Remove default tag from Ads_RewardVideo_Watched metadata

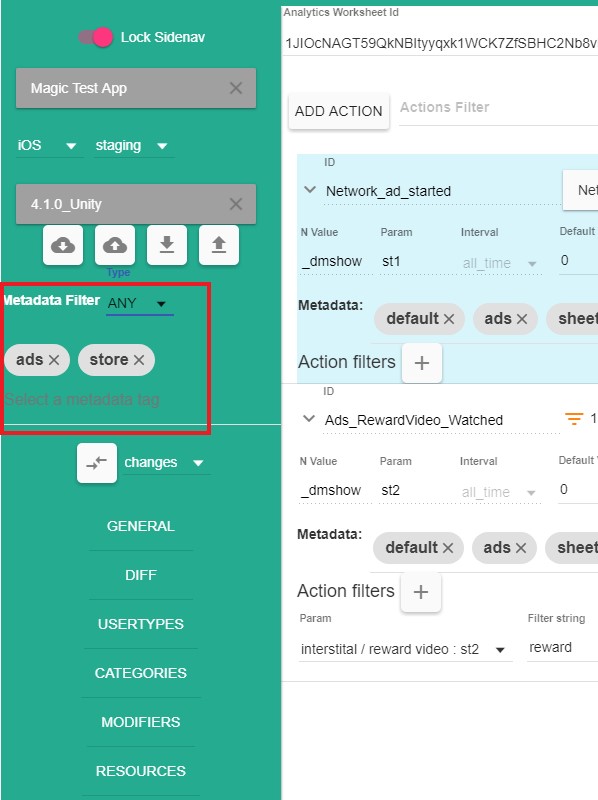(447, 548)
